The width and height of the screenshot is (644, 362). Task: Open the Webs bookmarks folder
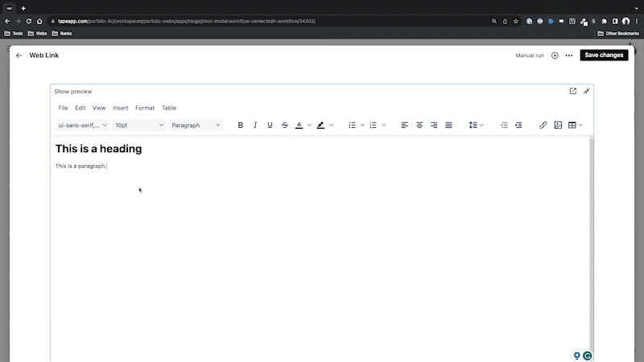37,34
